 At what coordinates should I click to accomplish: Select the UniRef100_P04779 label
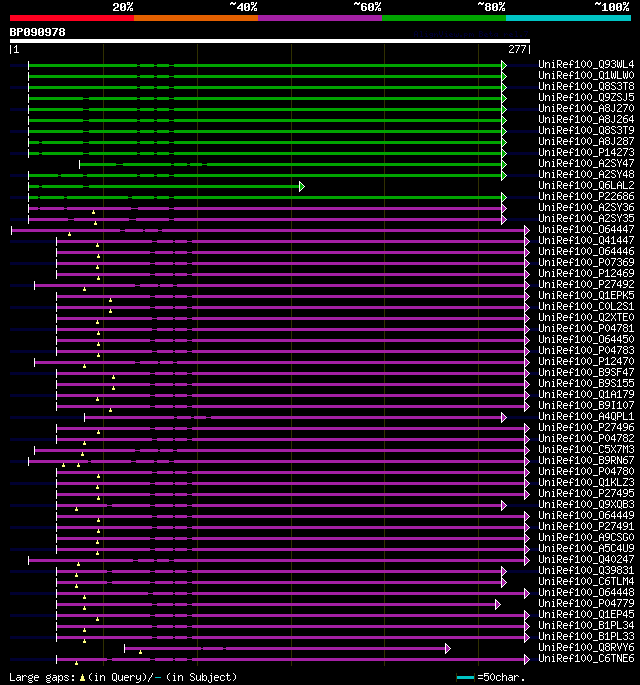[586, 604]
